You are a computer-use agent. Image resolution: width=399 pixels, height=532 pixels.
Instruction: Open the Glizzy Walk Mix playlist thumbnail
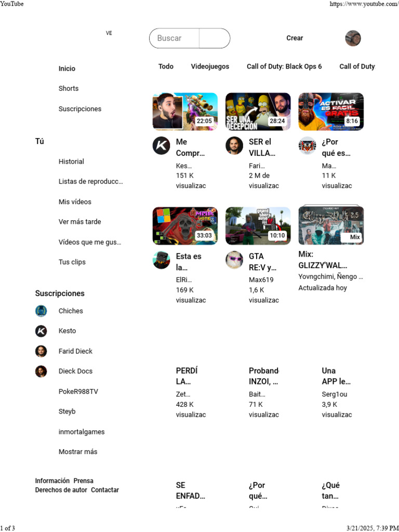(331, 225)
